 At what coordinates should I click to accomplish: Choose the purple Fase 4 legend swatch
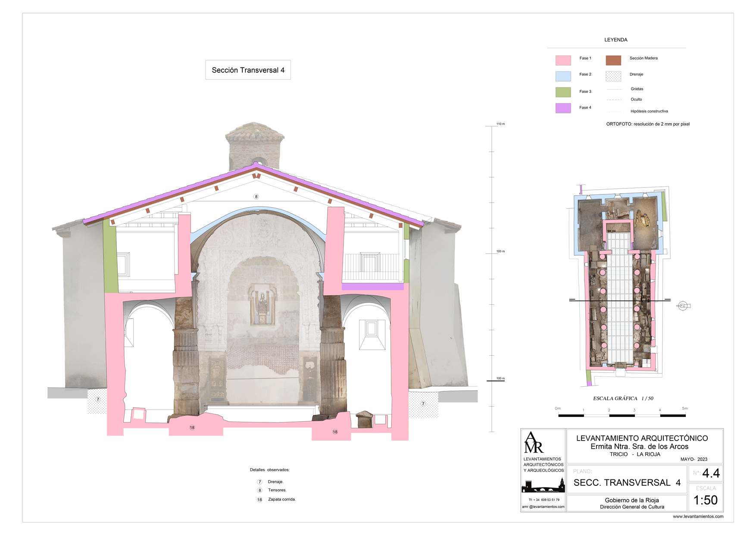tap(563, 108)
